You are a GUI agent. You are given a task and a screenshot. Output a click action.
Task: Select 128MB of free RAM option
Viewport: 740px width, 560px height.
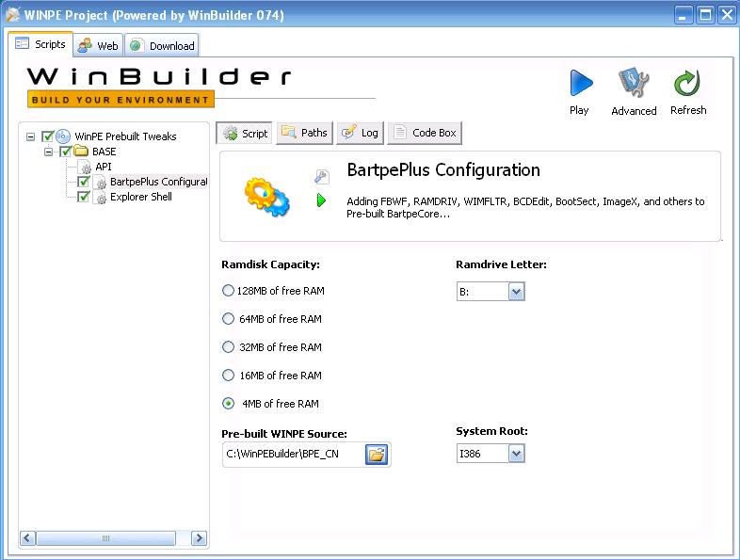(228, 291)
